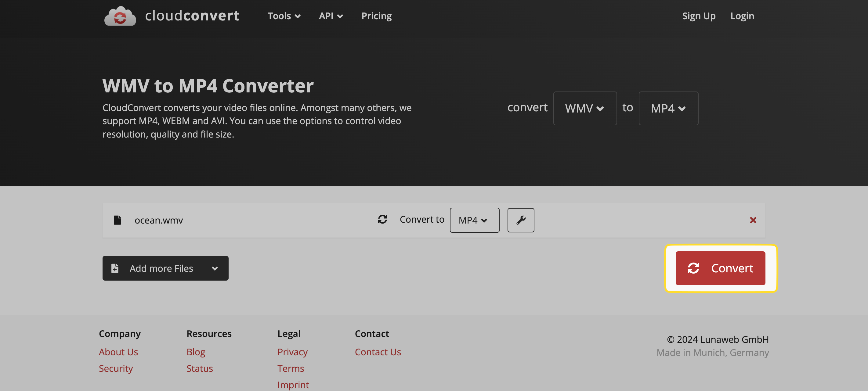Open the Tools menu
The width and height of the screenshot is (868, 391).
(x=284, y=16)
